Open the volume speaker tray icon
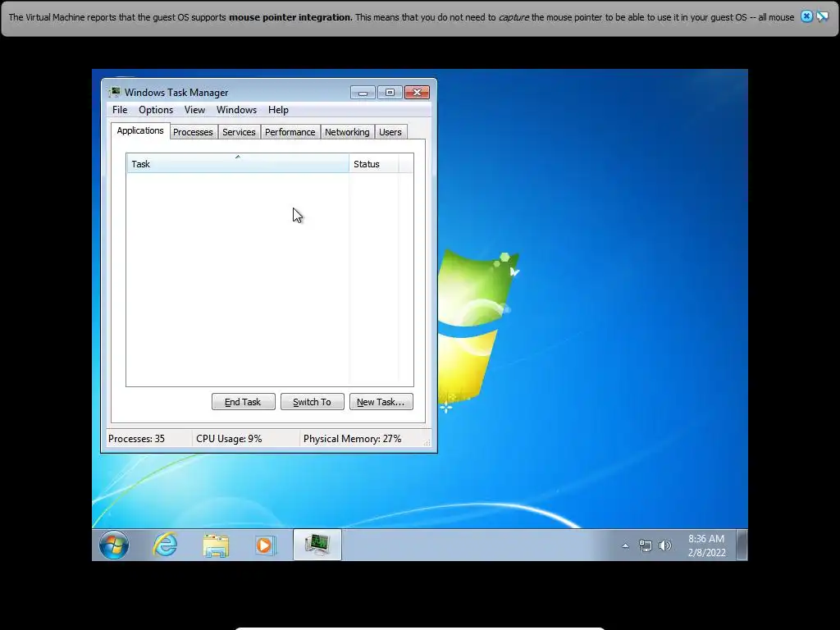Viewport: 840px width, 630px height. 664,546
